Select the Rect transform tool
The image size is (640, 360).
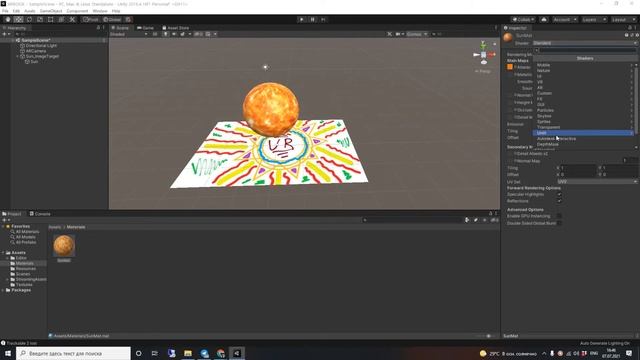(x=51, y=19)
